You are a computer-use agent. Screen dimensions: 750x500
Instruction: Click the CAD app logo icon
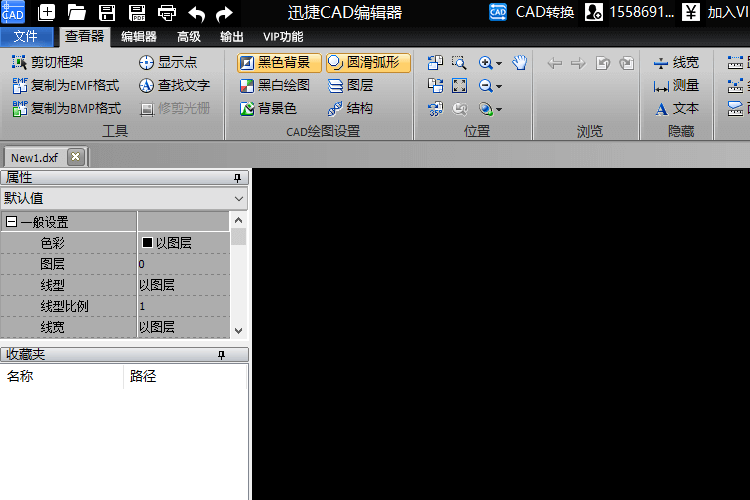coord(12,11)
